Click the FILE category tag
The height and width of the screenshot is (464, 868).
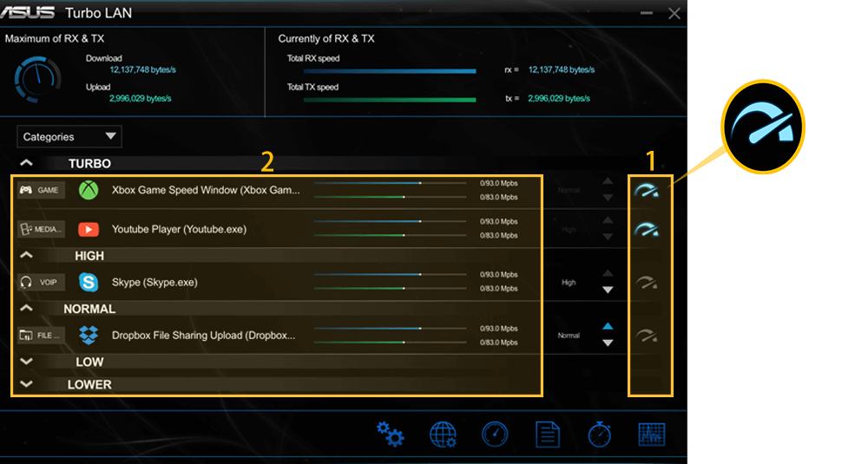[41, 335]
